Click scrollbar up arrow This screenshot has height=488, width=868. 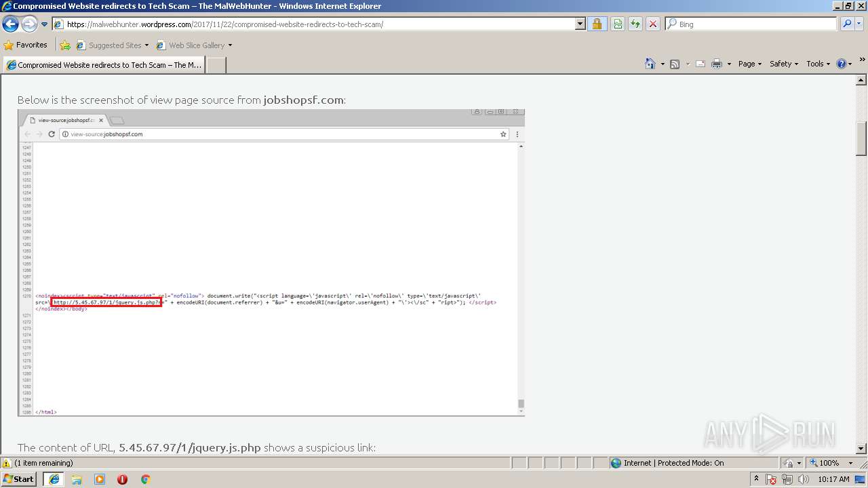[x=862, y=79]
